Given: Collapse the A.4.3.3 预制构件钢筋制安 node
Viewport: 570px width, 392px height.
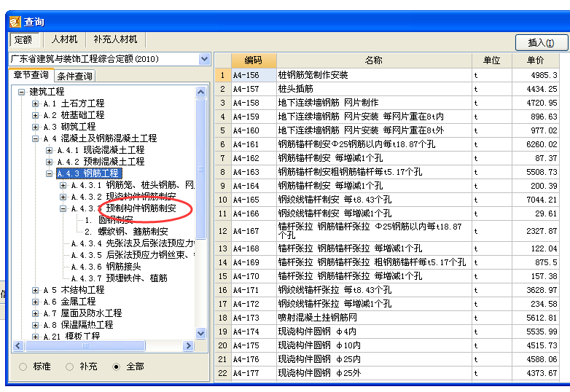Looking at the screenshot, I should 63,208.
